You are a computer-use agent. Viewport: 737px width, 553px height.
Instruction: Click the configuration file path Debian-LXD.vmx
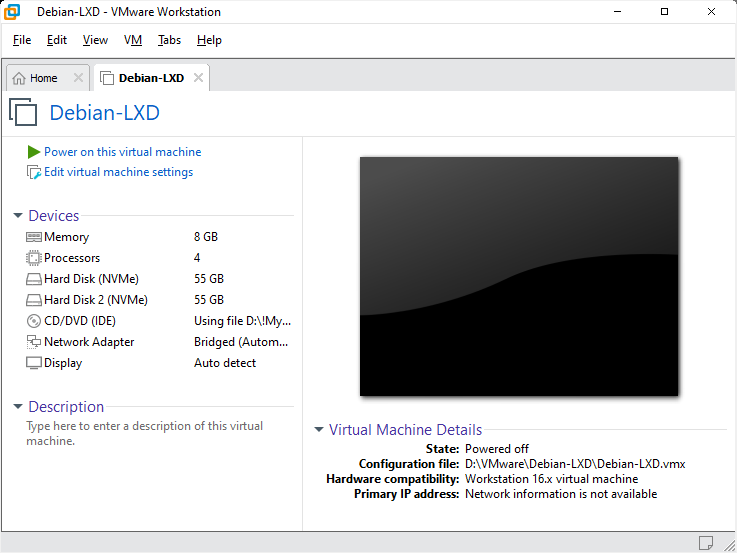(x=575, y=464)
